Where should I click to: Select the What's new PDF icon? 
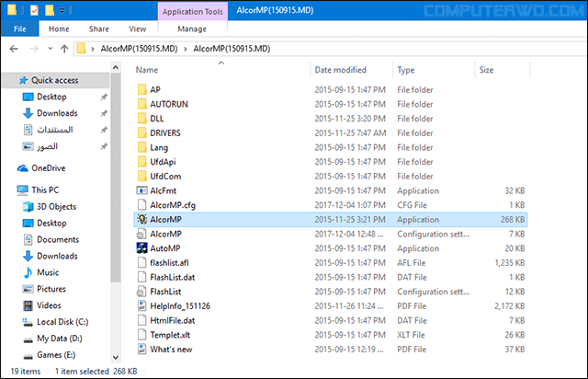coord(141,349)
